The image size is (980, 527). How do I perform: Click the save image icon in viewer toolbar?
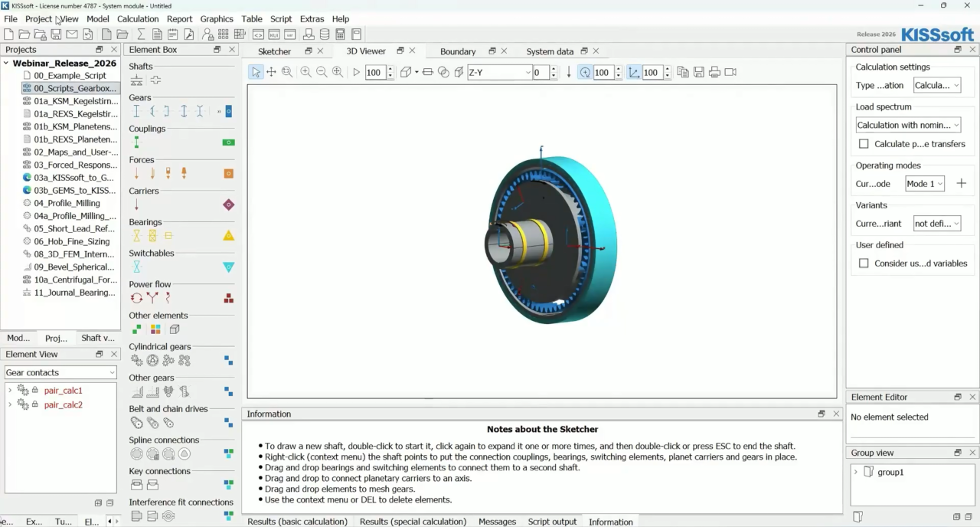click(699, 72)
